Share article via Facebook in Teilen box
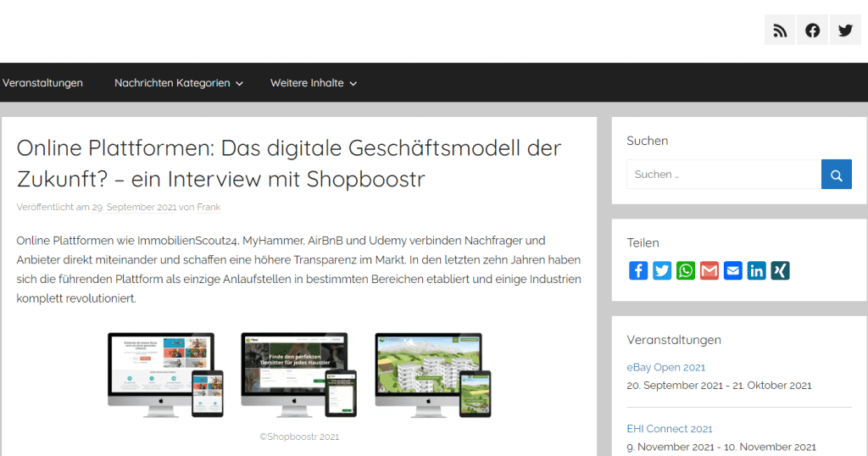 [x=638, y=270]
